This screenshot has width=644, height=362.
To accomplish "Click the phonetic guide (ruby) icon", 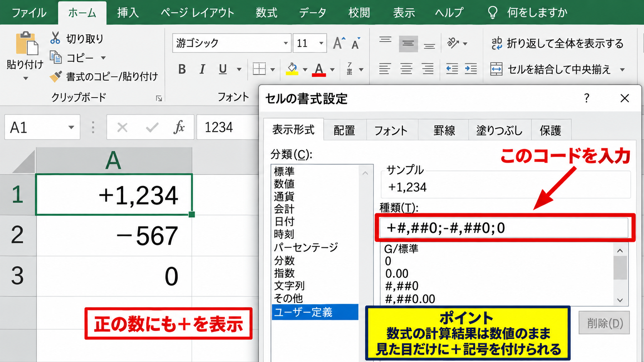I will point(350,69).
